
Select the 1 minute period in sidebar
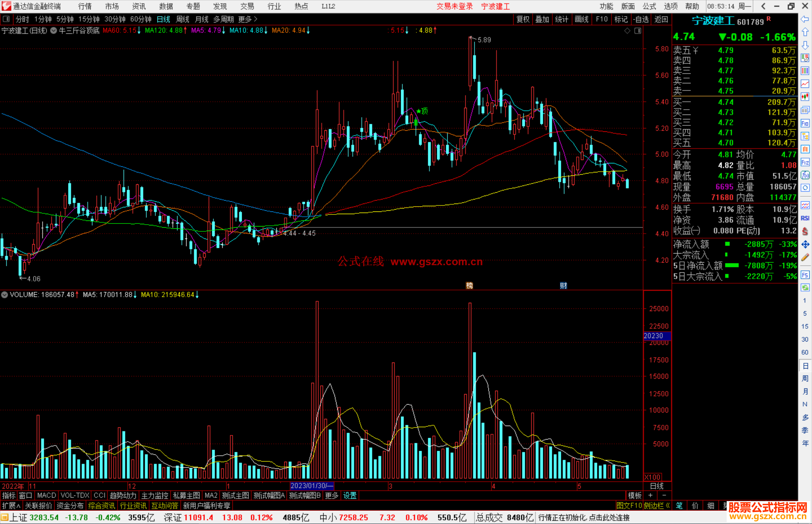click(804, 301)
